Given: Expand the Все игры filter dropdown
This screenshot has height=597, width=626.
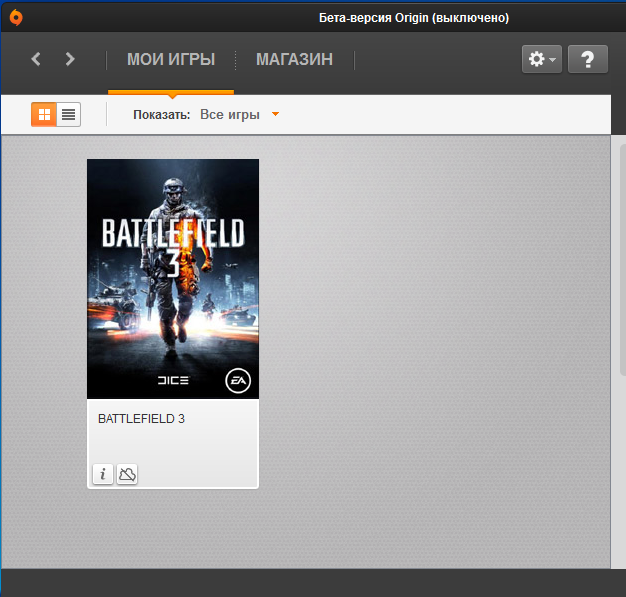Looking at the screenshot, I should click(x=240, y=115).
